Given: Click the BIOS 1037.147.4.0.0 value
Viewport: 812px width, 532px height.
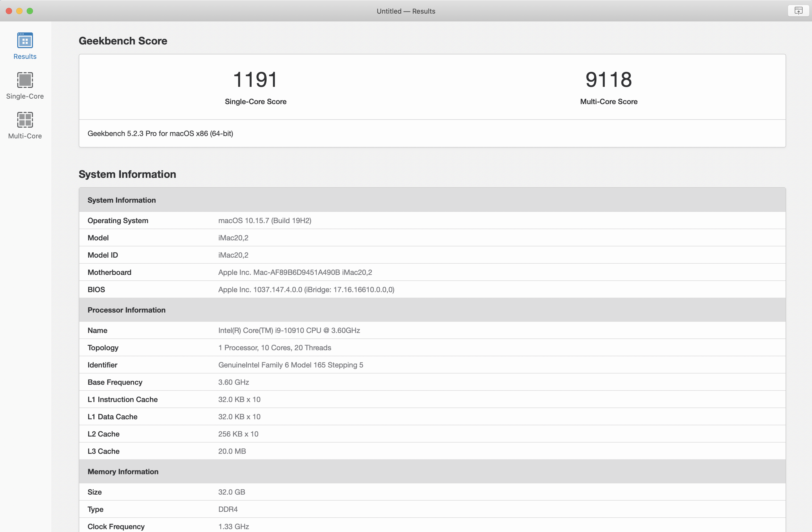Looking at the screenshot, I should [x=306, y=290].
